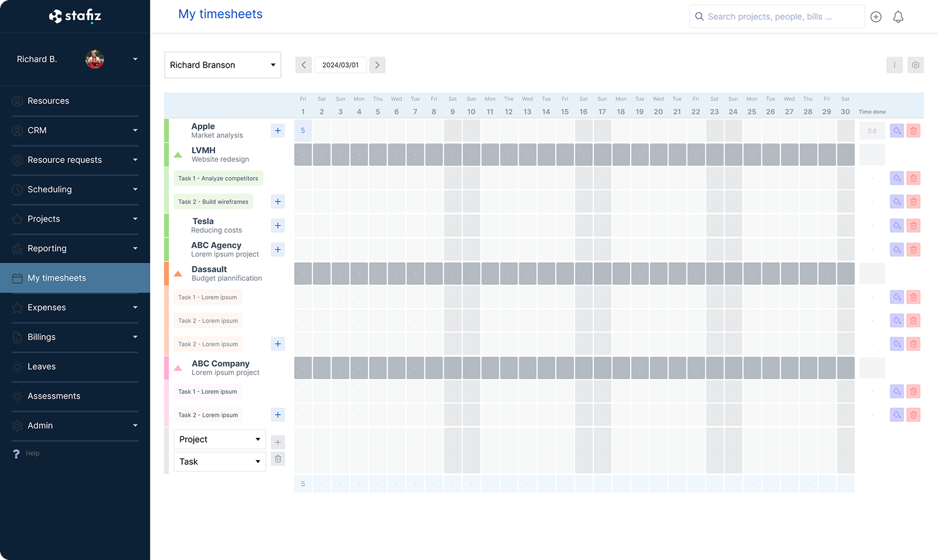Delete Task 1 Analyze competitors row
938x560 pixels.
click(x=914, y=178)
